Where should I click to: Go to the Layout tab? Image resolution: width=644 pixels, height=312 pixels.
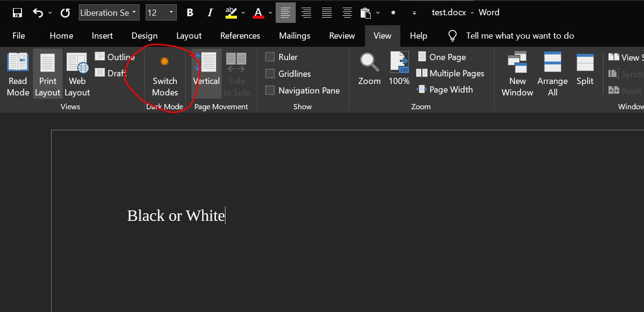click(x=189, y=36)
